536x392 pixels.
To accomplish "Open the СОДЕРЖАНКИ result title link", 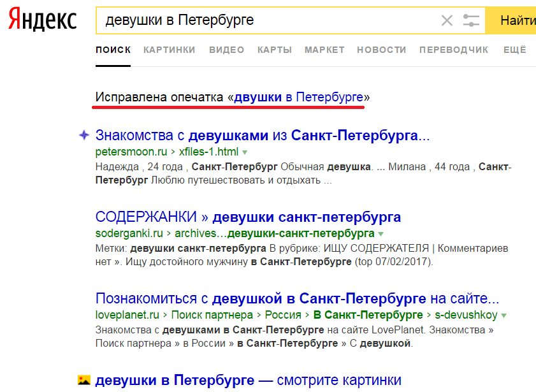I will tap(248, 217).
